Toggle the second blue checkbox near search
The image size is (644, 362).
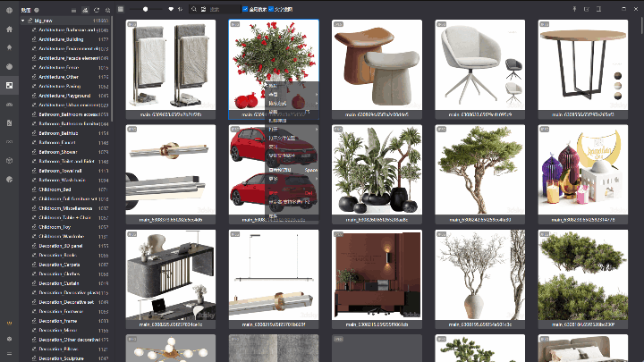click(271, 8)
